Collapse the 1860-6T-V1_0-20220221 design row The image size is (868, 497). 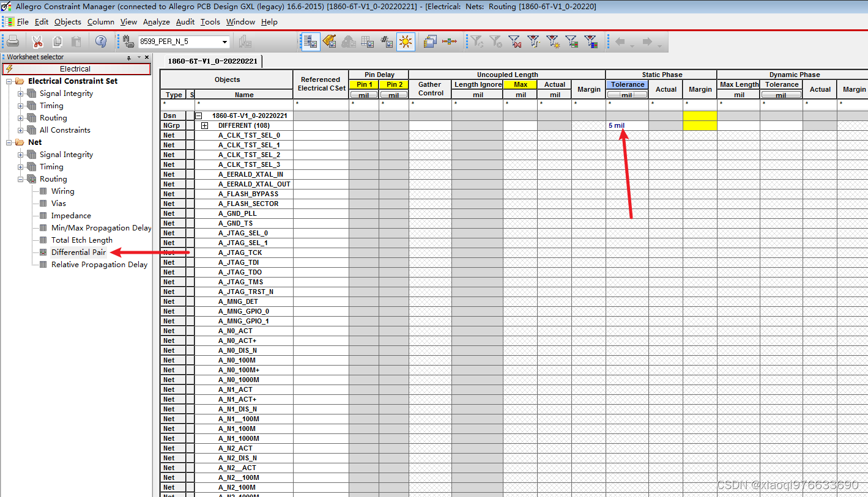click(199, 116)
